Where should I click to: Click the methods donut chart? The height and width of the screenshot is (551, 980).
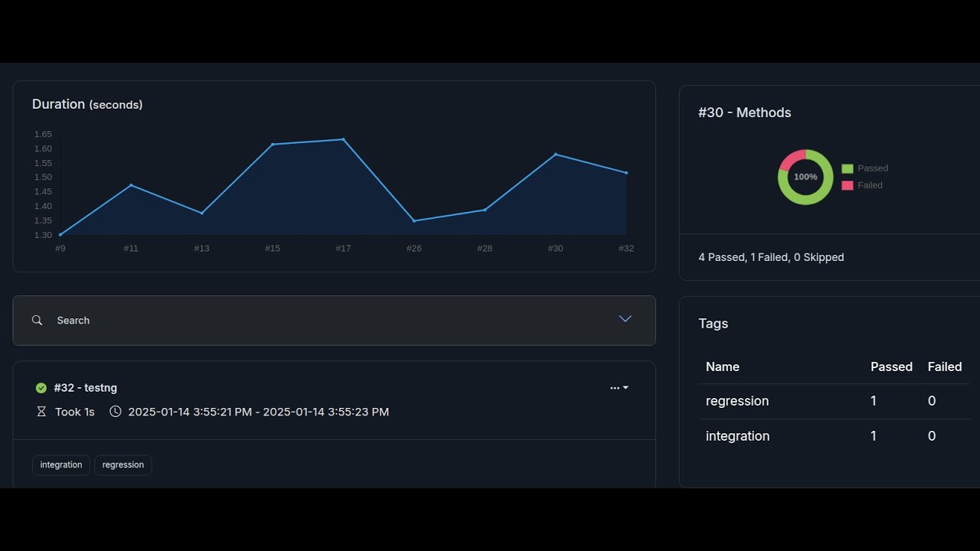click(x=805, y=177)
